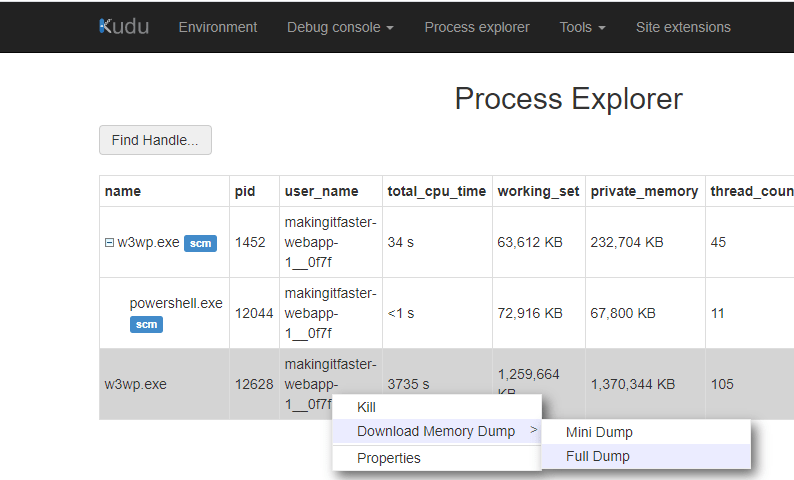Image resolution: width=794 pixels, height=480 pixels.
Task: Select Full Dump from the submenu
Action: [598, 456]
